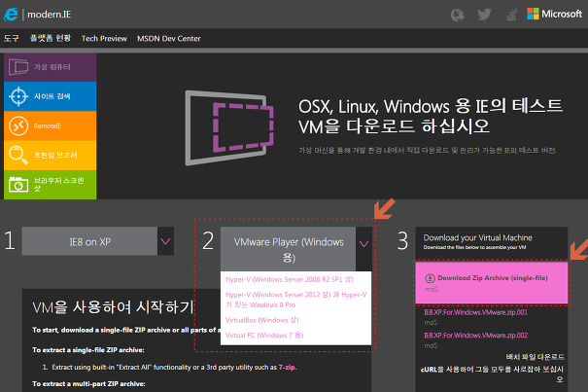Open the globe language icon in header
Screen dimensions: 588x392
457,15
